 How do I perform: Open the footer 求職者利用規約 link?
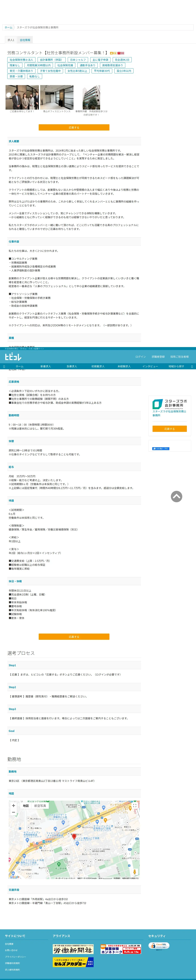[13, 963]
